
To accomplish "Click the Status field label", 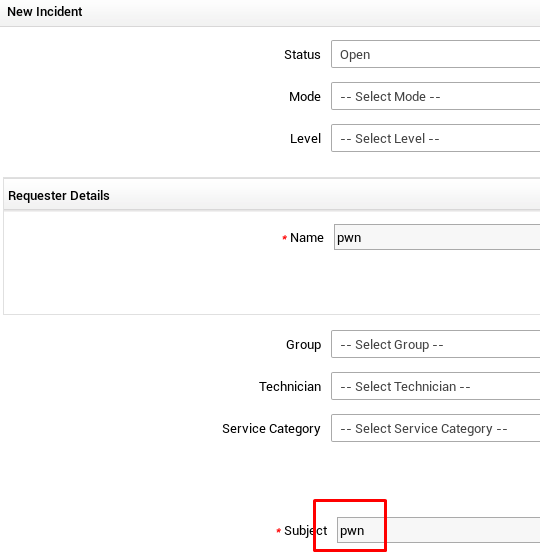I will 302,54.
